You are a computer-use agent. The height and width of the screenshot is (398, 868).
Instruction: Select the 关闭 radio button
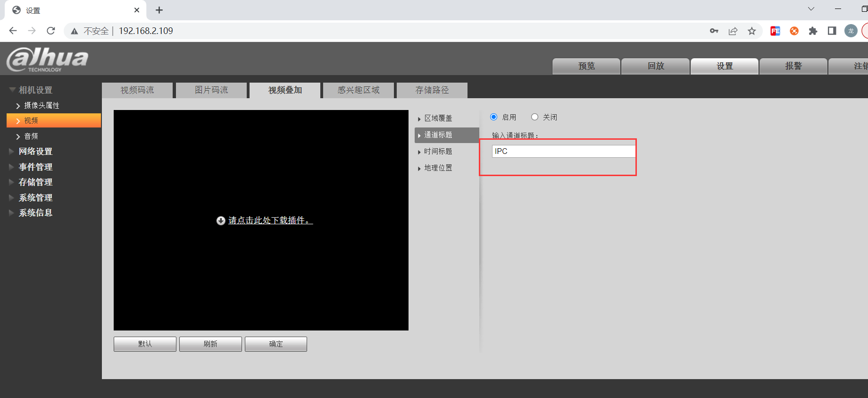point(534,117)
